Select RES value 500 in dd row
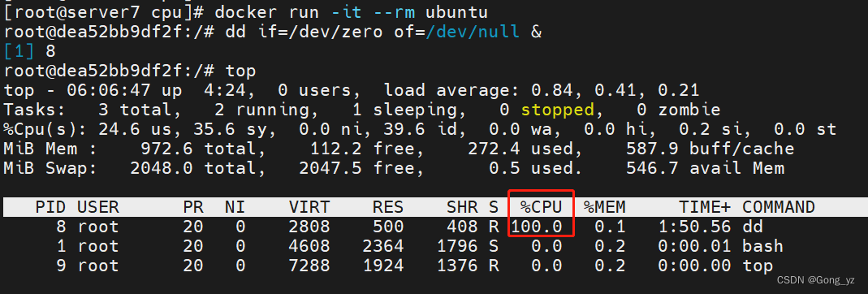This screenshot has height=294, width=868. (388, 227)
